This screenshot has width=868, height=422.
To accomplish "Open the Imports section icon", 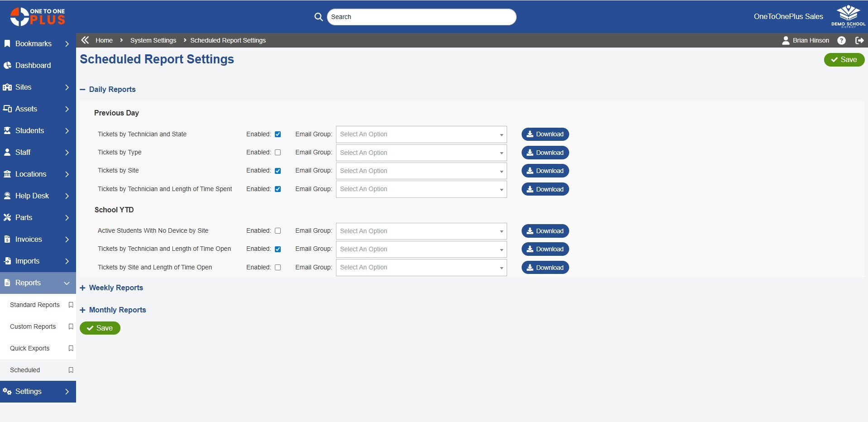I will point(7,261).
